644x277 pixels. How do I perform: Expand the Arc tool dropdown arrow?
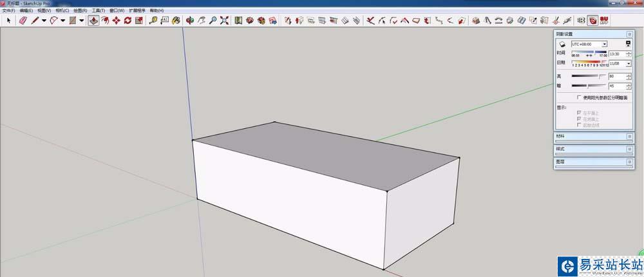tap(63, 21)
